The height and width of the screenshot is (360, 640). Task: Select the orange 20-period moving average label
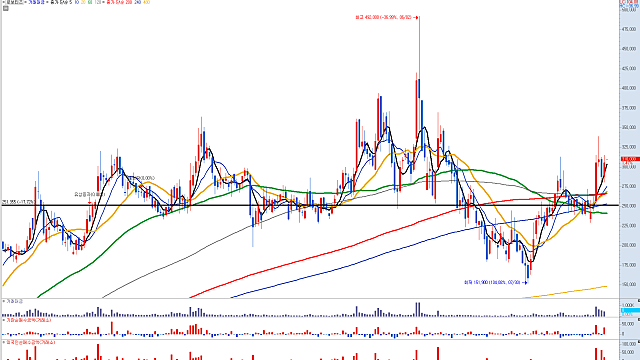(x=83, y=2)
